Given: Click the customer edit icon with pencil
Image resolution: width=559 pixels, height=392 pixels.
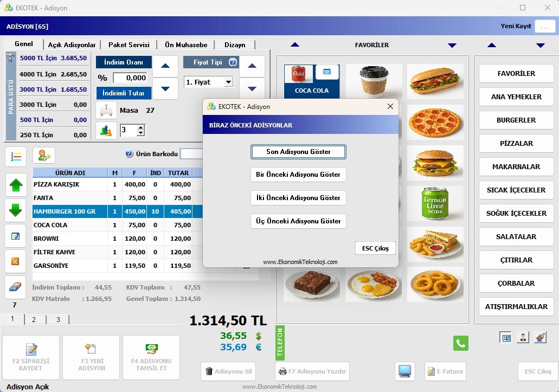Looking at the screenshot, I should point(44,156).
